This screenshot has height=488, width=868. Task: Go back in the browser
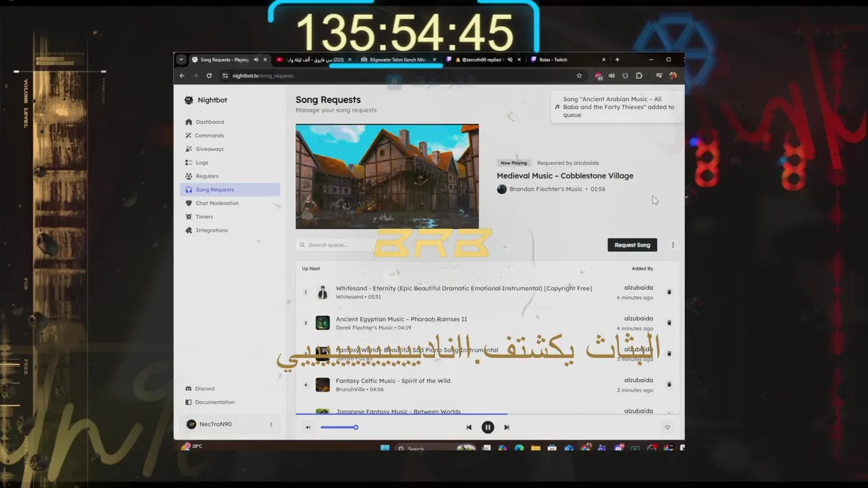click(x=182, y=76)
